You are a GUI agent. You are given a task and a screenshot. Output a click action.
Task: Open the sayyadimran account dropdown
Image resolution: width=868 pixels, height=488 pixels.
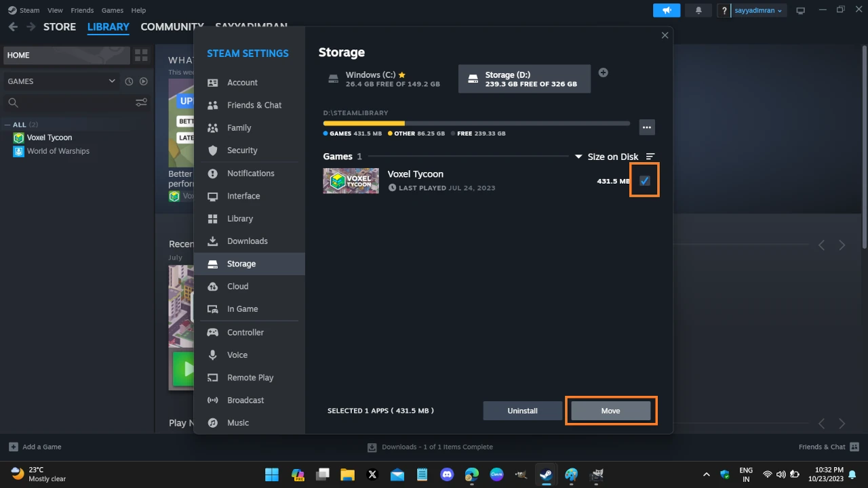click(x=758, y=11)
